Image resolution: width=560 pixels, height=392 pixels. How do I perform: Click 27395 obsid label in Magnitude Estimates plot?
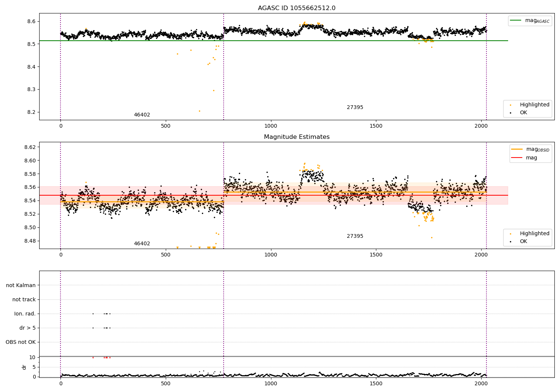click(355, 236)
